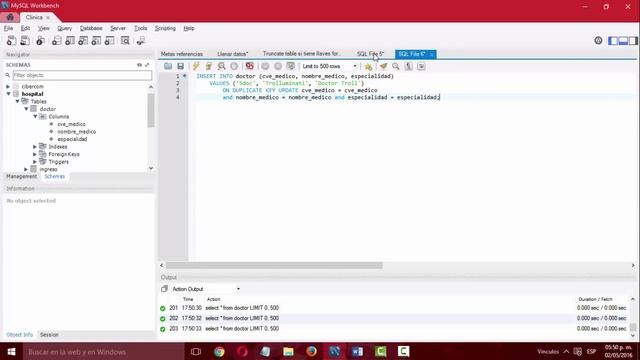Image resolution: width=640 pixels, height=360 pixels.
Task: Go to Workbench home screen tab
Action: pyautogui.click(x=10, y=17)
